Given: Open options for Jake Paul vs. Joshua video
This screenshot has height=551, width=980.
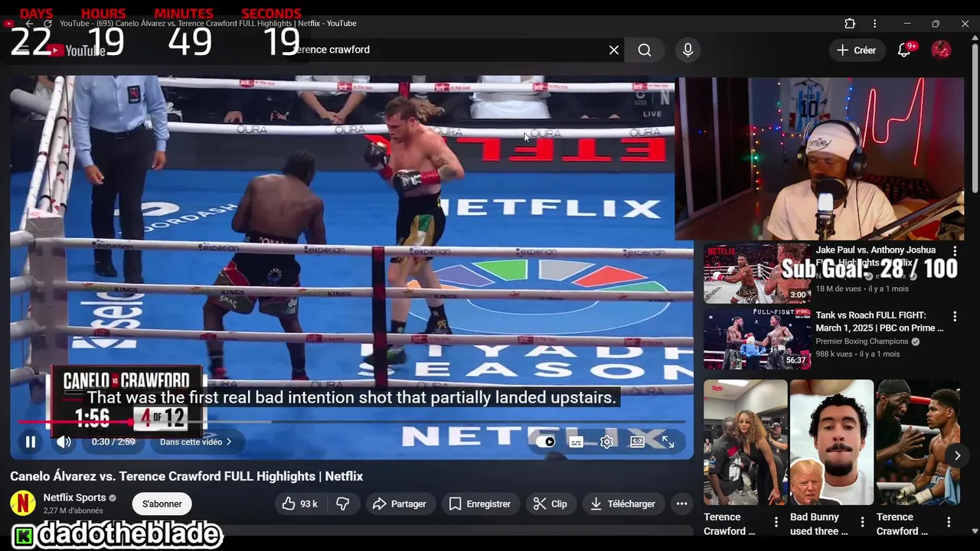Looking at the screenshot, I should 955,251.
